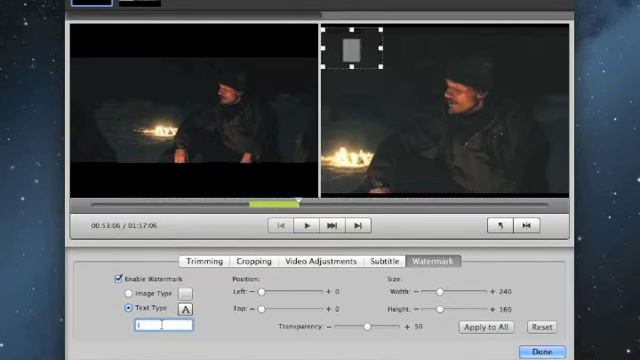This screenshot has height=360, width=640.
Task: Click the green trimmed segment on timeline
Action: (274, 204)
